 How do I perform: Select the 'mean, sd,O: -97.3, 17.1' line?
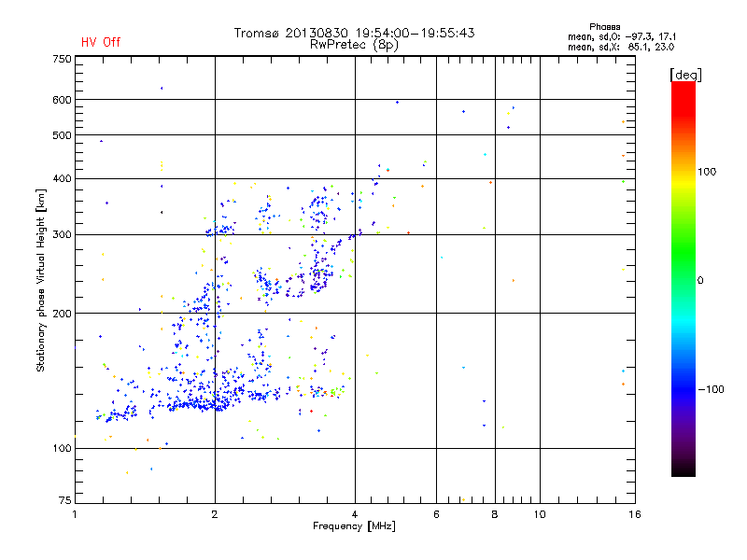(622, 36)
